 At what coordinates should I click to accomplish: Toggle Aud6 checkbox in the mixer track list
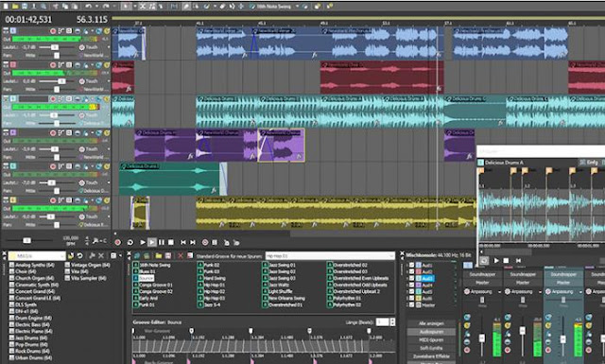(x=412, y=298)
